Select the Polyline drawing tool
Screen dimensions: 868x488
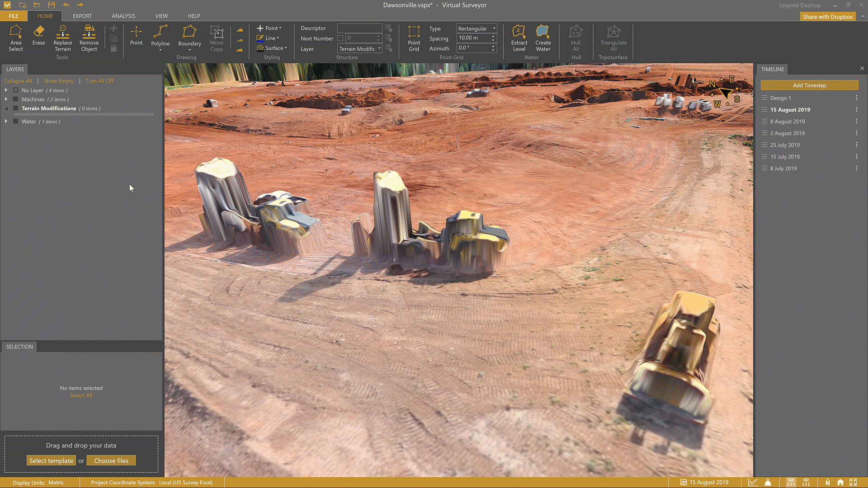[x=160, y=36]
